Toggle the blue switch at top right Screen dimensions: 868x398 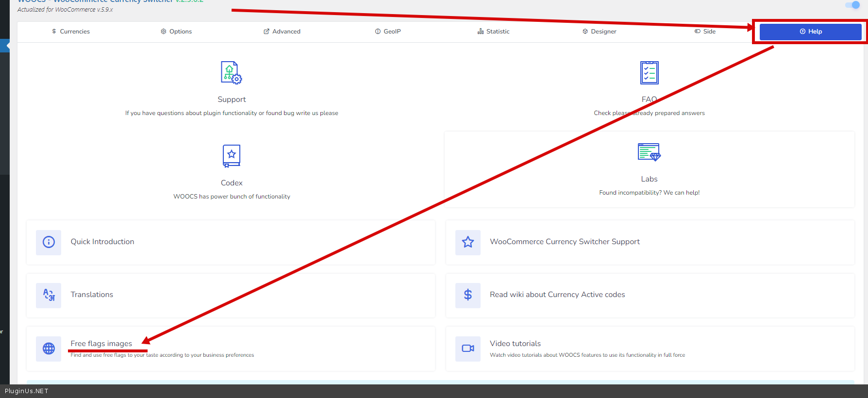852,5
